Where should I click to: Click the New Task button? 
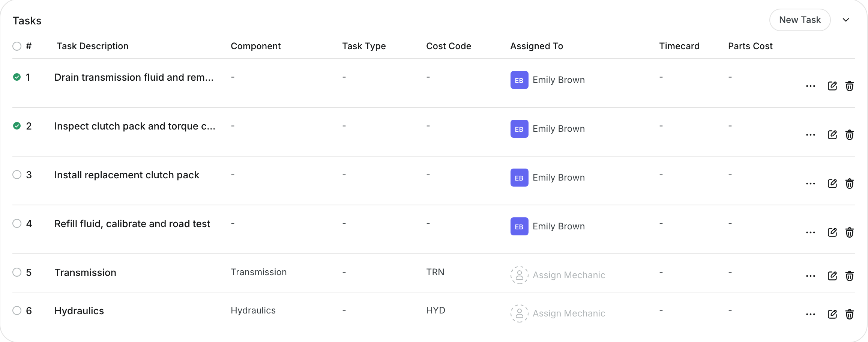800,20
